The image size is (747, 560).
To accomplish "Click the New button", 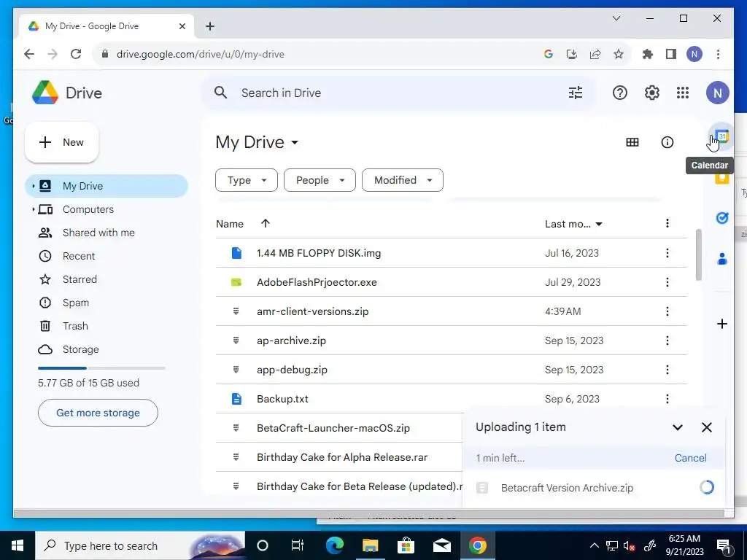I will (61, 142).
